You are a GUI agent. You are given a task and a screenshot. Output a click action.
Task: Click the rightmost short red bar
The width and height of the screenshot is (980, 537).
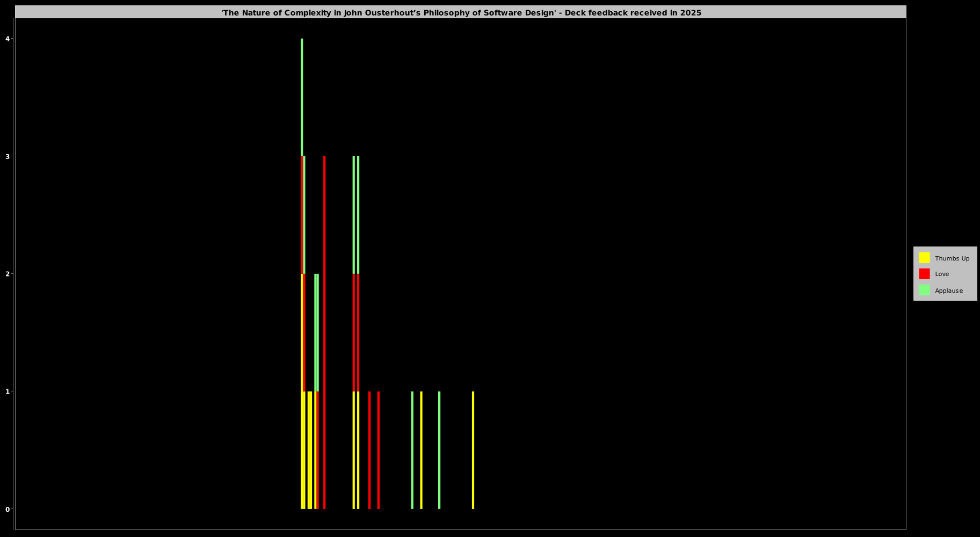pyautogui.click(x=379, y=450)
